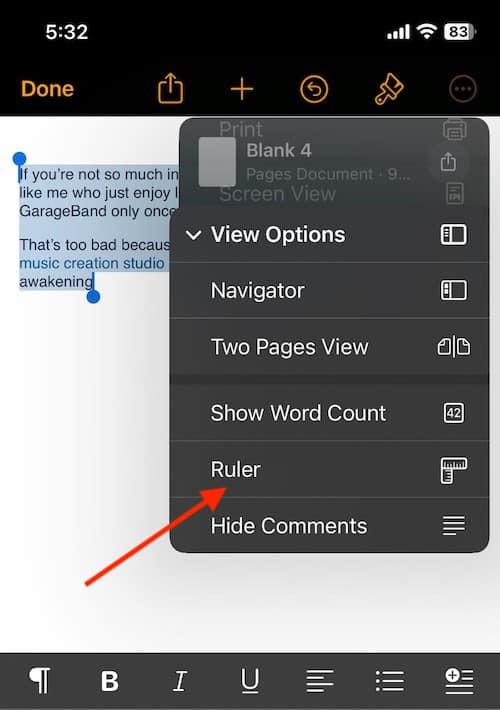Select Navigator from View Options
This screenshot has height=710, width=500.
tap(329, 290)
